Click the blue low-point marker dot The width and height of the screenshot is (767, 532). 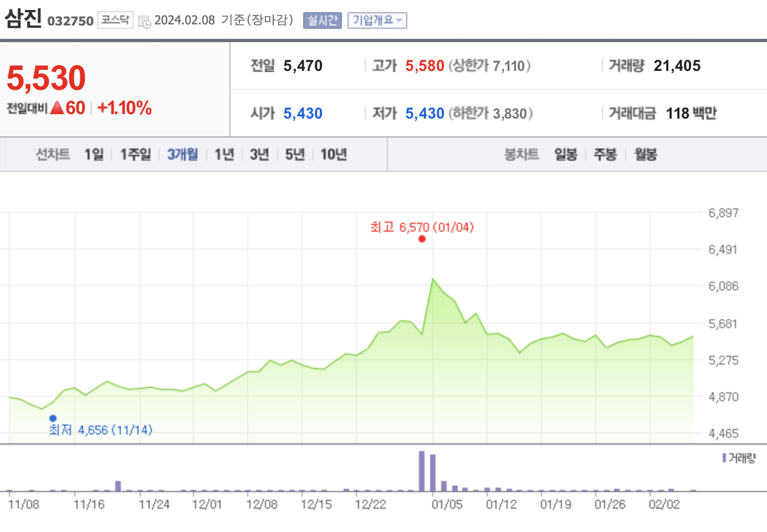click(53, 418)
